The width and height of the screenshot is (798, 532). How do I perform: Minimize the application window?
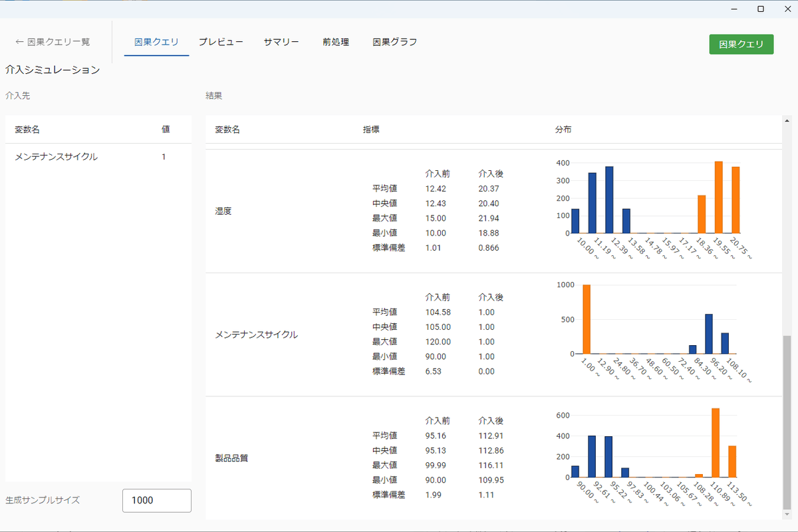tap(735, 9)
